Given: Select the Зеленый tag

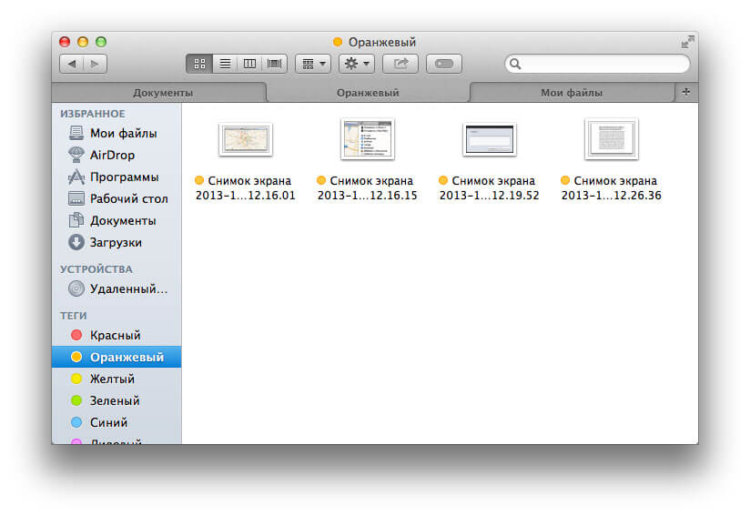Looking at the screenshot, I should coord(117,401).
